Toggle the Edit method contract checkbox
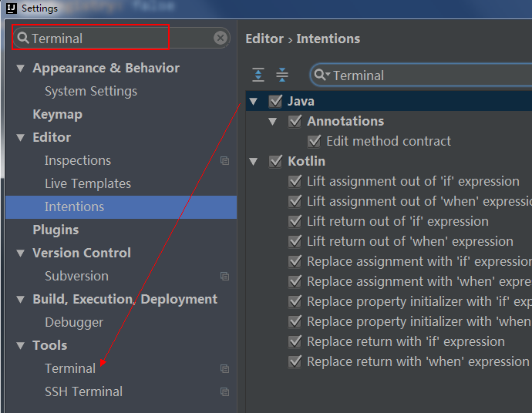Viewport: 532px width, 413px height. pos(314,141)
